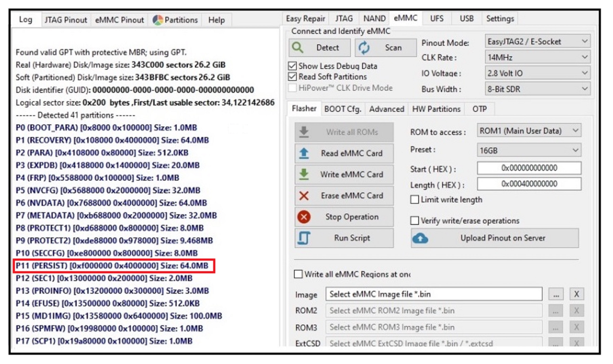The image size is (613, 364).
Task: Click the browse button next to the Image field
Action: (x=556, y=294)
